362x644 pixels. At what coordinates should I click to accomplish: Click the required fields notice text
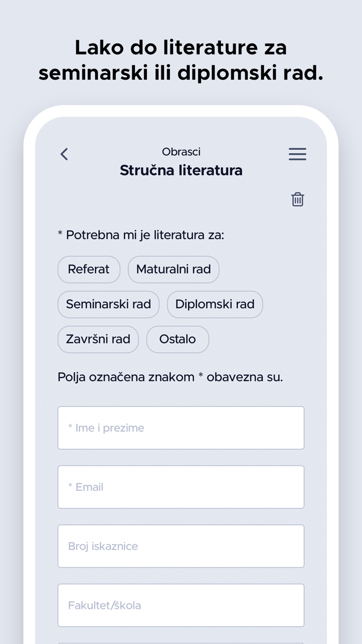(x=171, y=377)
